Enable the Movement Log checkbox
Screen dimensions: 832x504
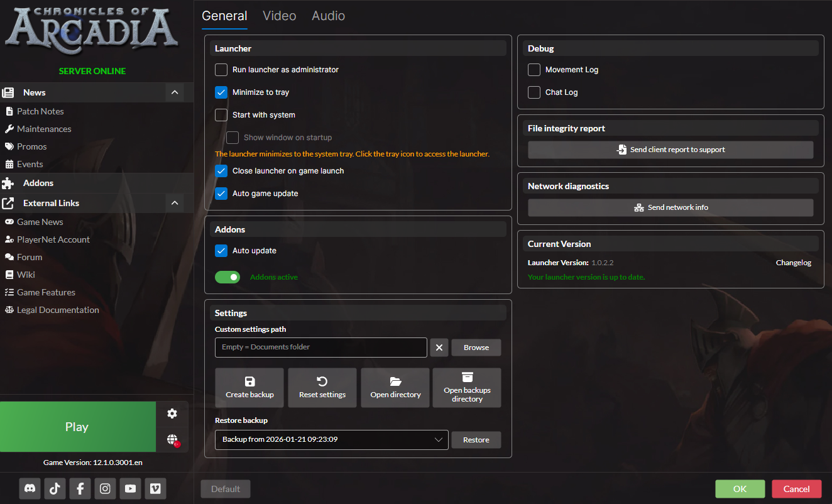click(x=534, y=70)
